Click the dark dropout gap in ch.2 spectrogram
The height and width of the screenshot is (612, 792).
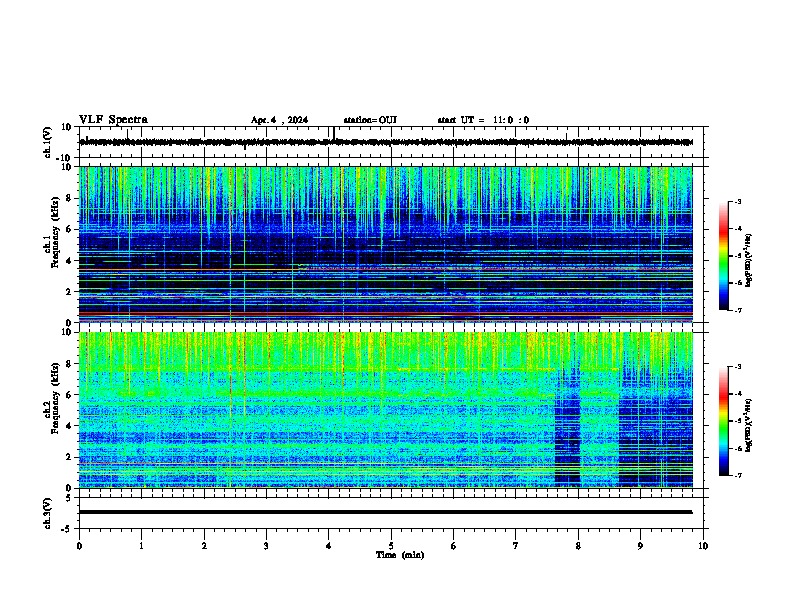[x=568, y=429]
